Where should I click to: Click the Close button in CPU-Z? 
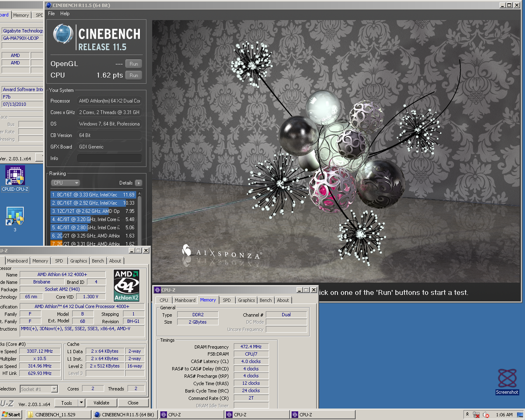pos(133,403)
